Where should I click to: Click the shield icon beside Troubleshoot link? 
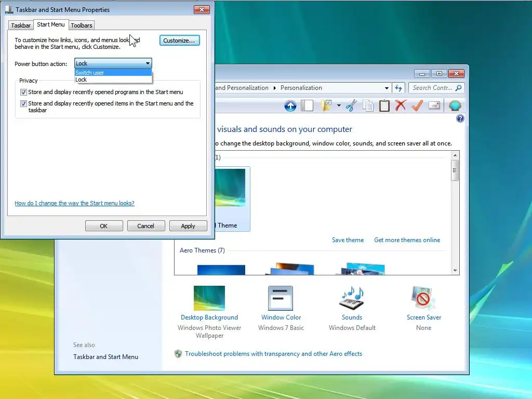[x=178, y=354]
